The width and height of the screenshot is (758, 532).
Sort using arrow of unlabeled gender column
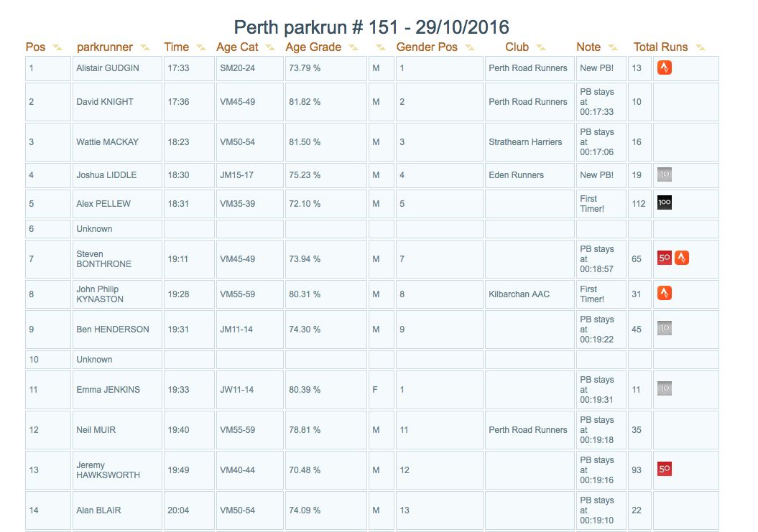381,47
